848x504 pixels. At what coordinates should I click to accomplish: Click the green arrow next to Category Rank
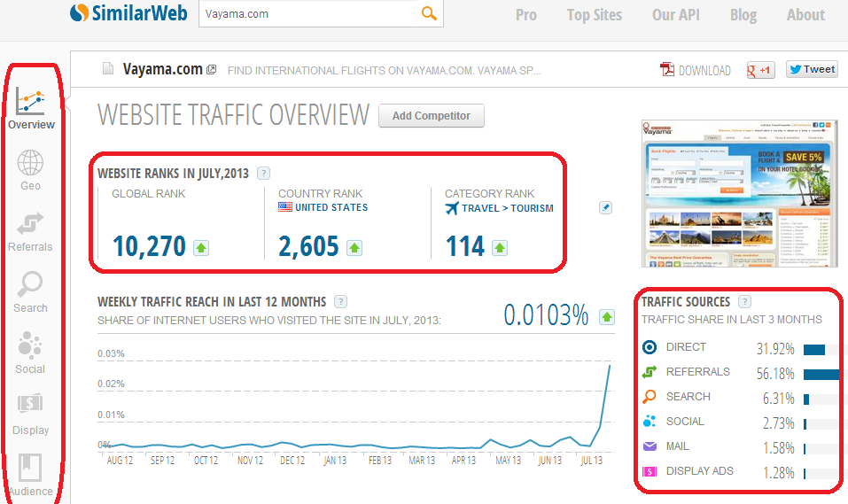[x=499, y=248]
